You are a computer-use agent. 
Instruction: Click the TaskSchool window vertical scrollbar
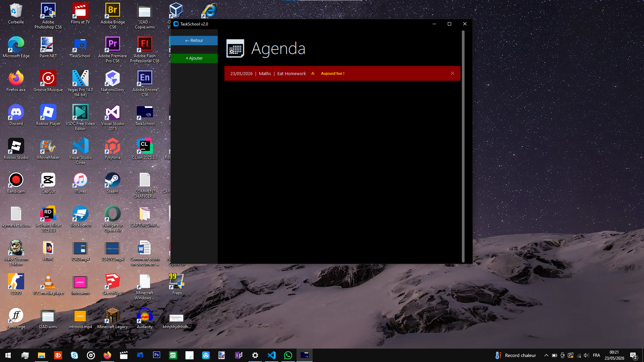click(463, 146)
